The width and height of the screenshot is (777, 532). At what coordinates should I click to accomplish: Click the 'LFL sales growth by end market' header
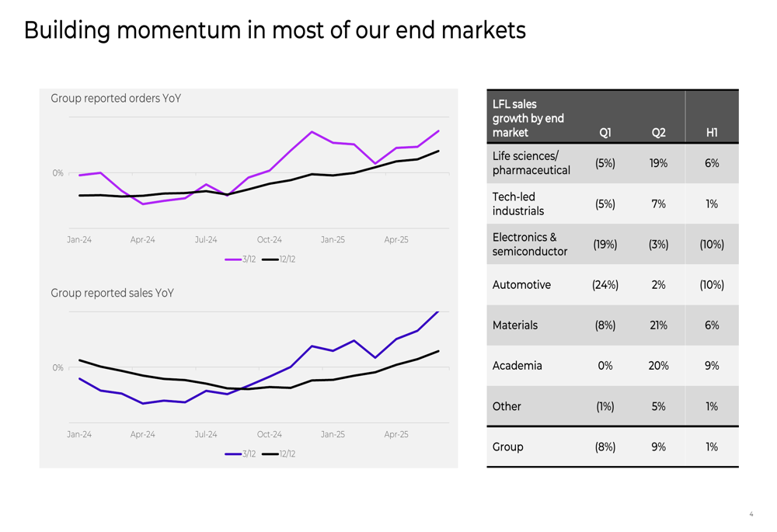528,118
